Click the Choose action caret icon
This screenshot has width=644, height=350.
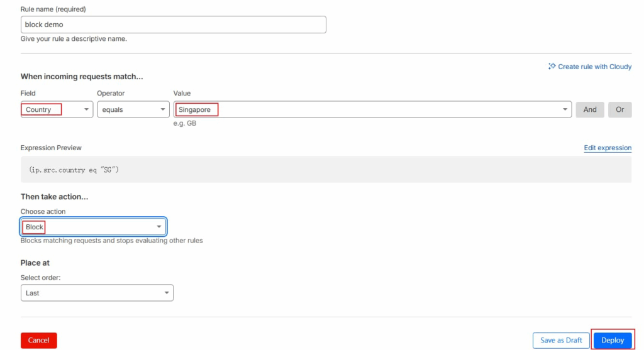tap(159, 227)
